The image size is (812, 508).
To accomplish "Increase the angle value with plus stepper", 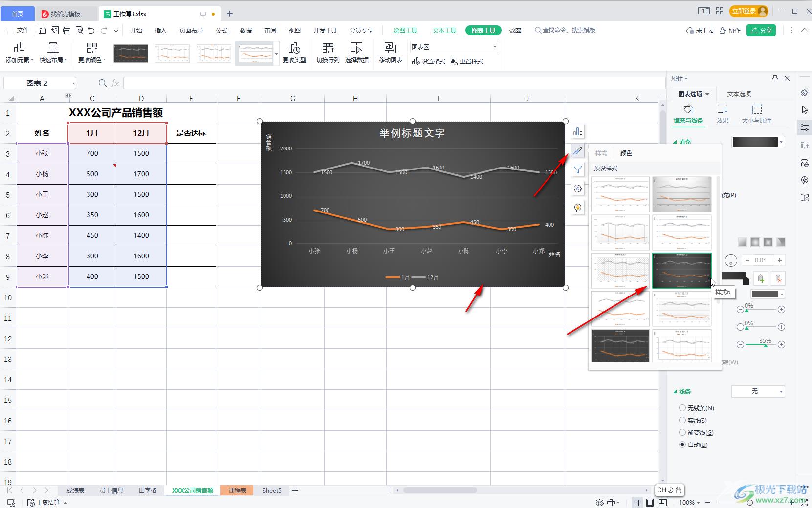I will (x=780, y=260).
